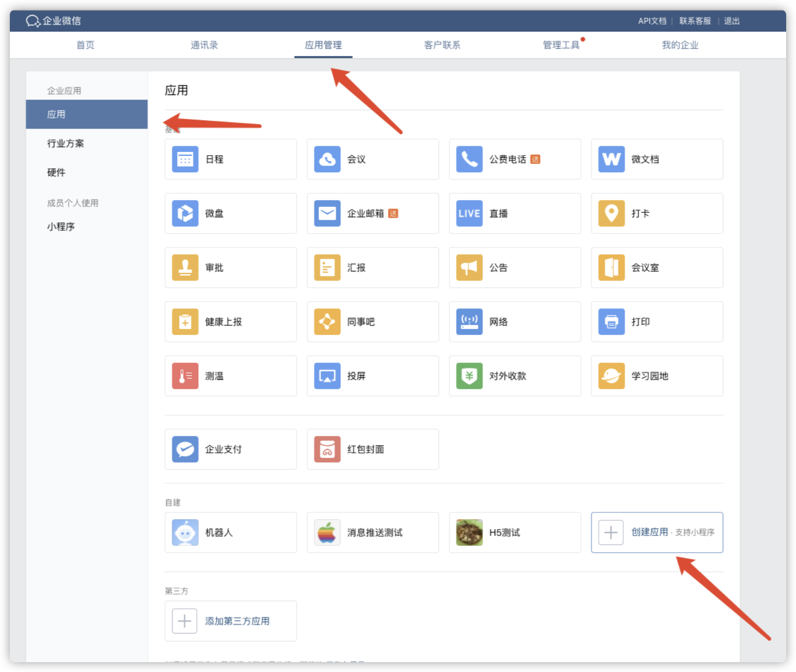Open the H5测试 app thumbnail
This screenshot has width=796, height=672.
469,533
